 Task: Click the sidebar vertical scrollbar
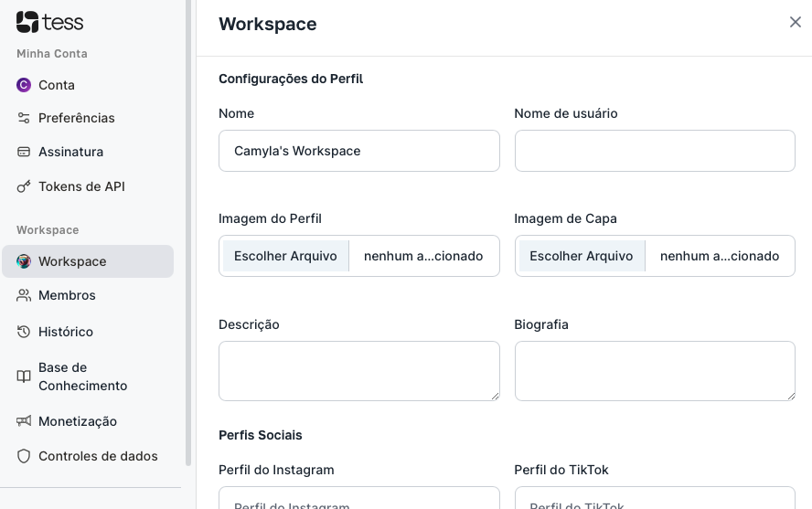point(188,233)
